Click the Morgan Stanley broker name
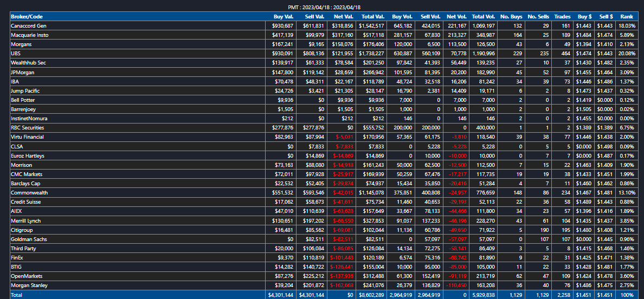The width and height of the screenshot is (644, 299). [x=29, y=285]
